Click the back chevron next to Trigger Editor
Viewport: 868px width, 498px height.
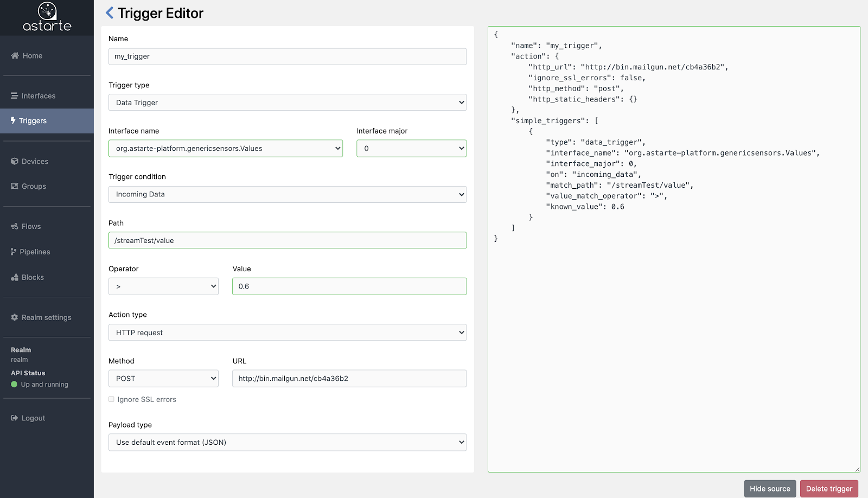pyautogui.click(x=108, y=13)
